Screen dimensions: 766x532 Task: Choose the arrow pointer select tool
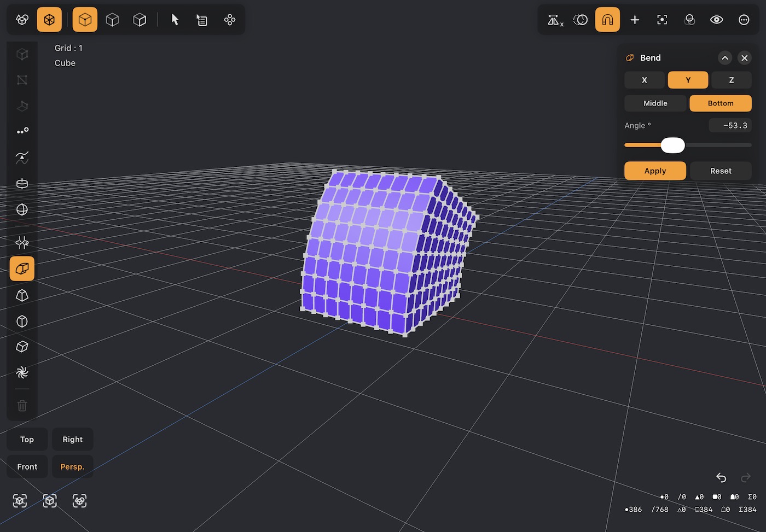tap(175, 20)
